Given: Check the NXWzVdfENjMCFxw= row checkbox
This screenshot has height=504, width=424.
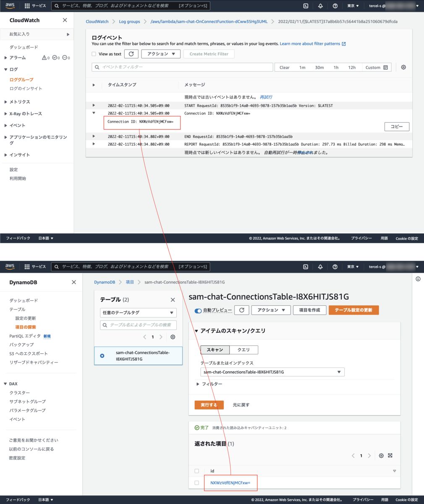Looking at the screenshot, I should pos(197,483).
